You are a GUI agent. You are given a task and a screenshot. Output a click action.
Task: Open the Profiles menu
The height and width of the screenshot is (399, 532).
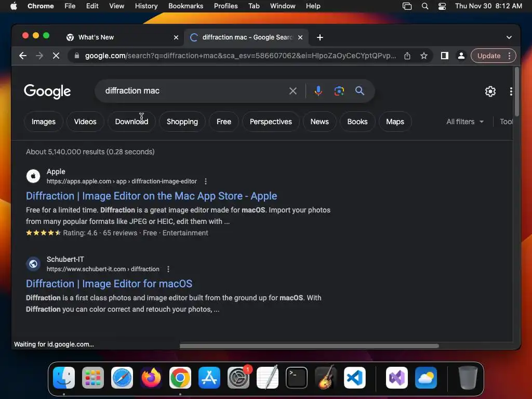click(x=225, y=6)
